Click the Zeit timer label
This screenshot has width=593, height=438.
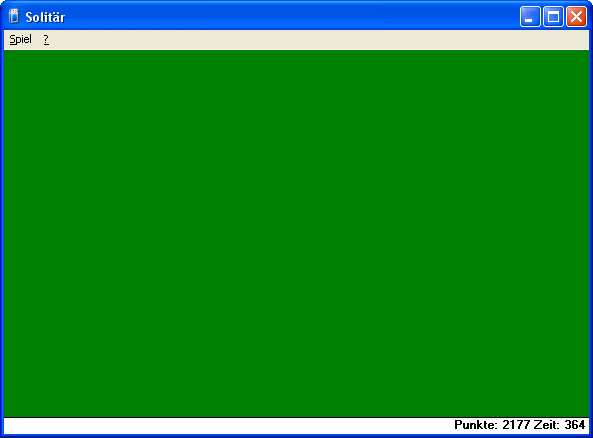(546, 425)
